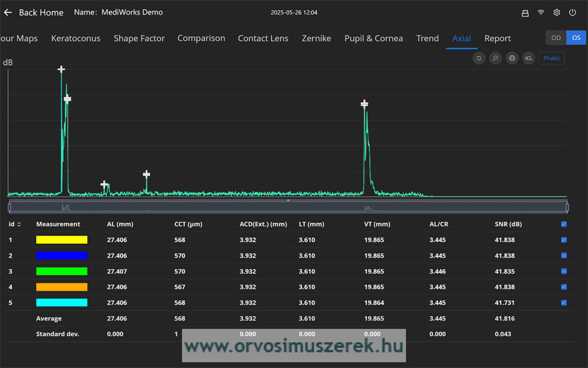Click the refresh measurement icon

(479, 58)
